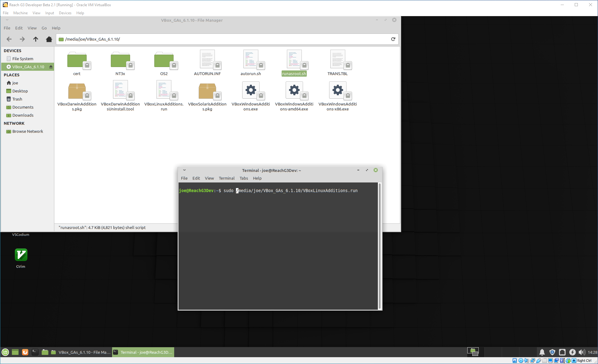Switch to File Manager taskbar button
This screenshot has height=364, width=598.
[x=80, y=352]
